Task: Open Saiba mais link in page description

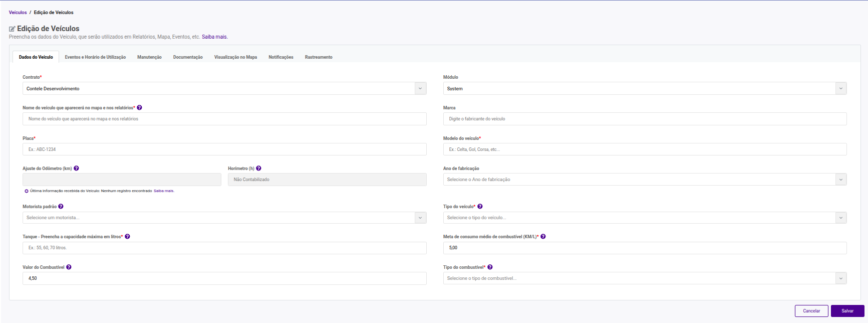Action: (214, 37)
